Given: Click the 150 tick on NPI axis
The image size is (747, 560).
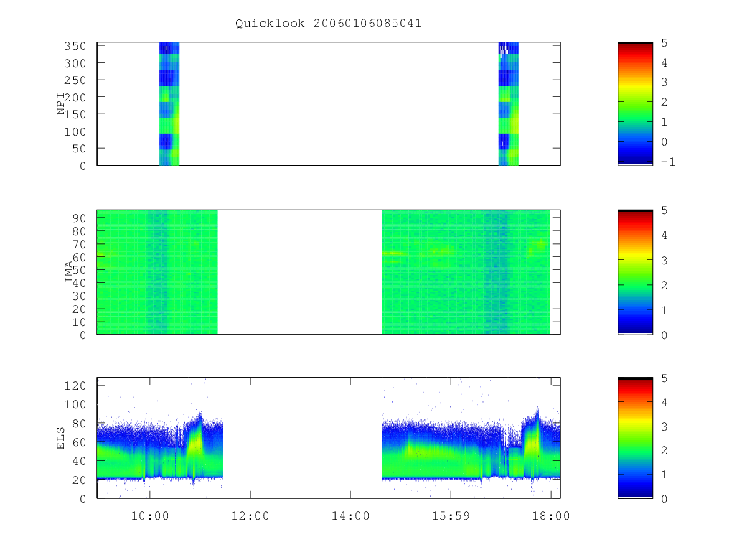Looking at the screenshot, I should click(x=74, y=114).
